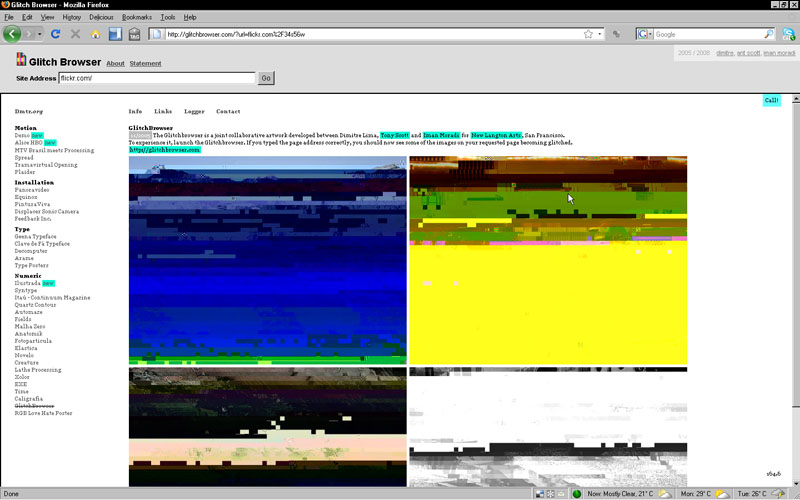The height and width of the screenshot is (500, 800).
Task: Open Itaú - Continuum Magazine link
Action: [x=52, y=297]
